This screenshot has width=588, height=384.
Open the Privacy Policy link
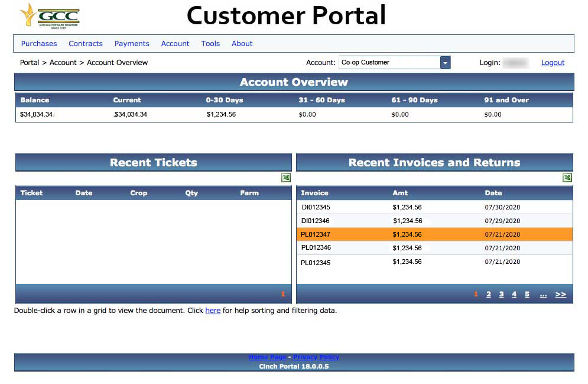point(316,357)
